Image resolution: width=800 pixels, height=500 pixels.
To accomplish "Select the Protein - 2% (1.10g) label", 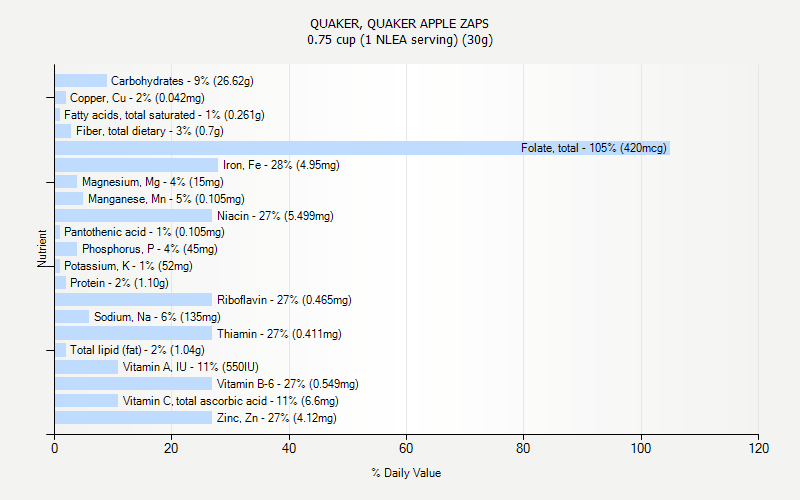I will click(x=119, y=283).
